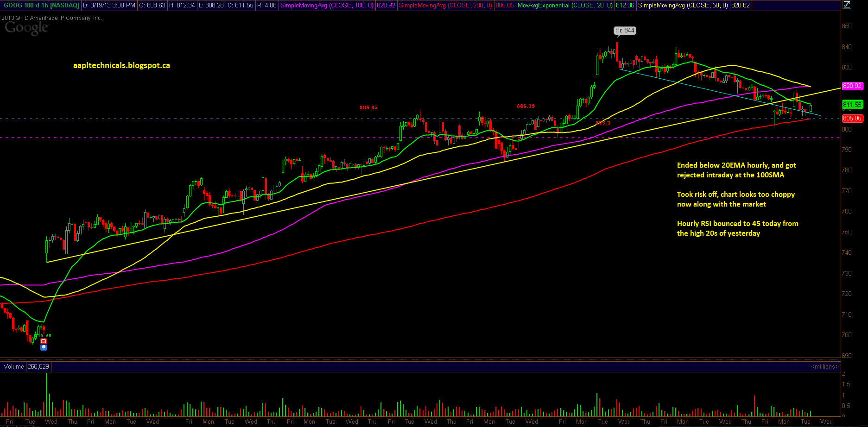Open the chart studies curve icon
Image resolution: width=868 pixels, height=427 pixels.
pos(846,5)
